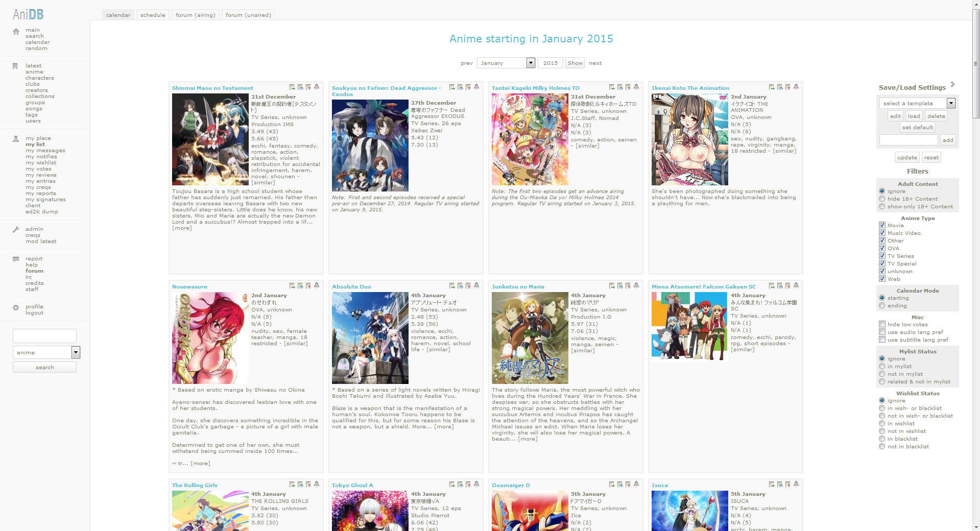980x531 pixels.
Task: Click the notify bell on Tantei Kageki Milky Holmes TD card
Action: pyautogui.click(x=636, y=87)
